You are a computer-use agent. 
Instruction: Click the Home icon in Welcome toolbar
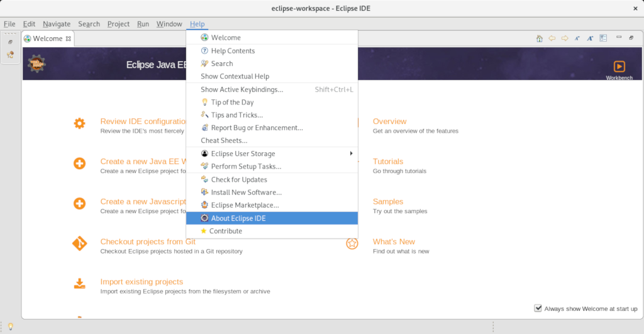click(539, 38)
